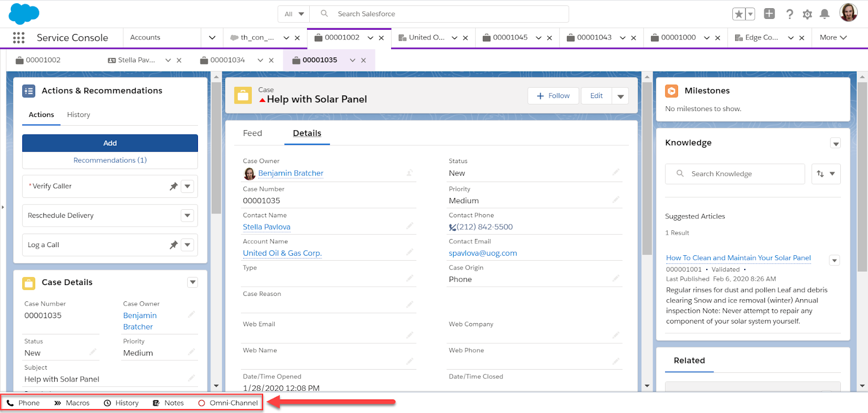This screenshot has width=868, height=413.
Task: Open the More tabs dropdown
Action: [833, 37]
